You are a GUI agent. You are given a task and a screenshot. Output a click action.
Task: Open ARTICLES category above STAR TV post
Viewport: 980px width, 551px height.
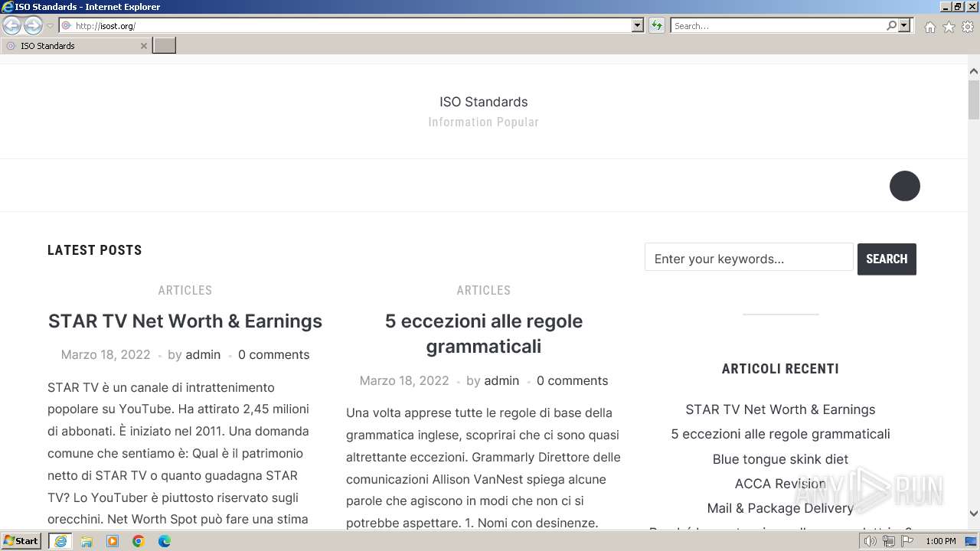pyautogui.click(x=185, y=290)
